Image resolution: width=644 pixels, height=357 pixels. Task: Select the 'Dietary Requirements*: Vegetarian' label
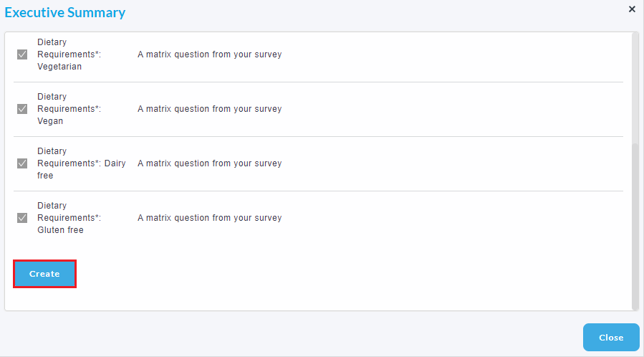pyautogui.click(x=69, y=54)
